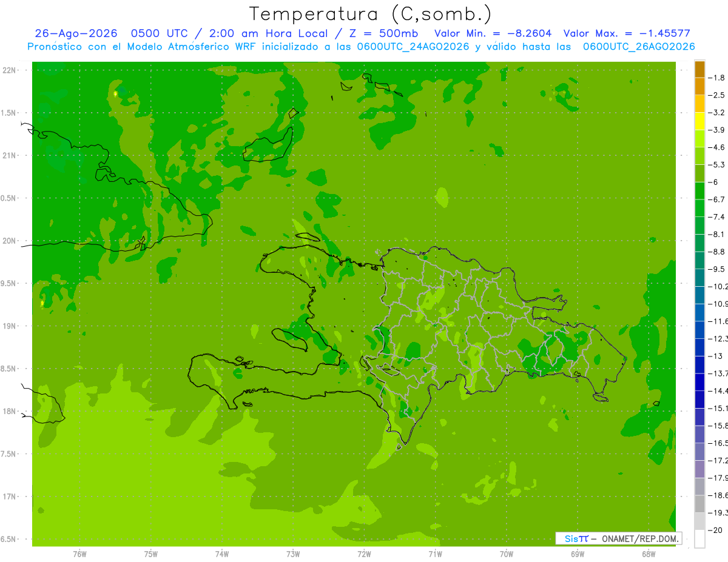This screenshot has height=562, width=728.
Task: Click the 'Valor Min. = -8.2604' readout
Action: click(493, 34)
